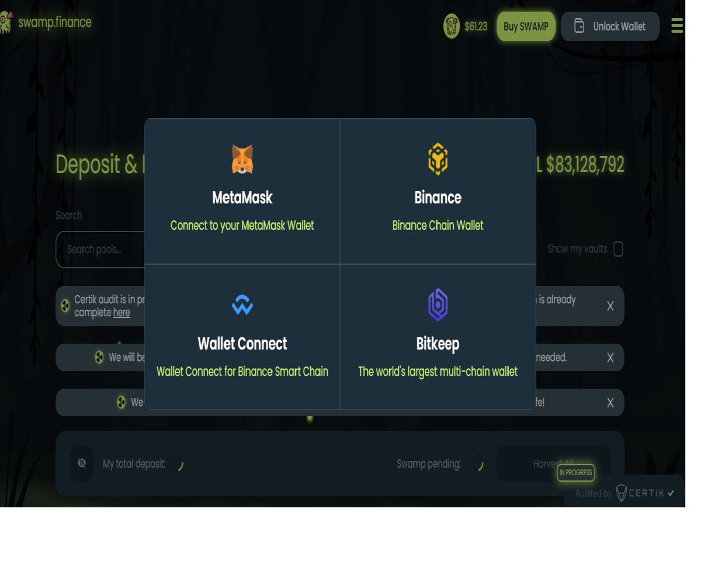Choose the Binance wallet title

click(438, 198)
